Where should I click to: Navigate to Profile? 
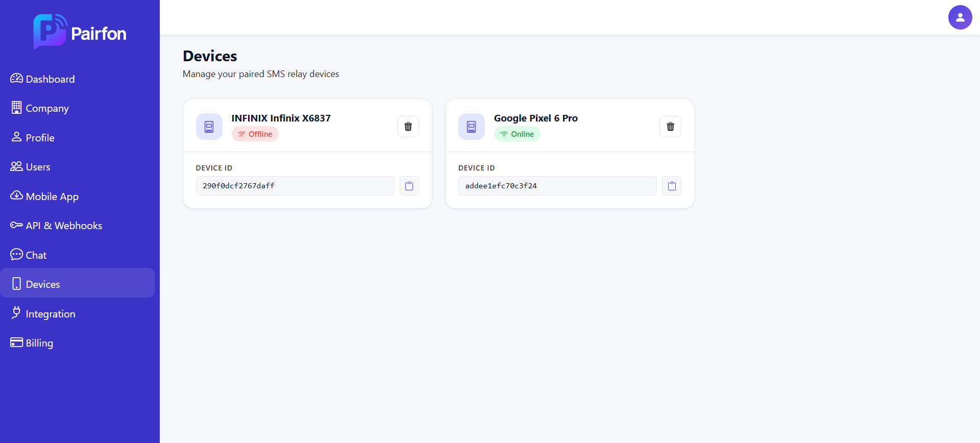40,138
